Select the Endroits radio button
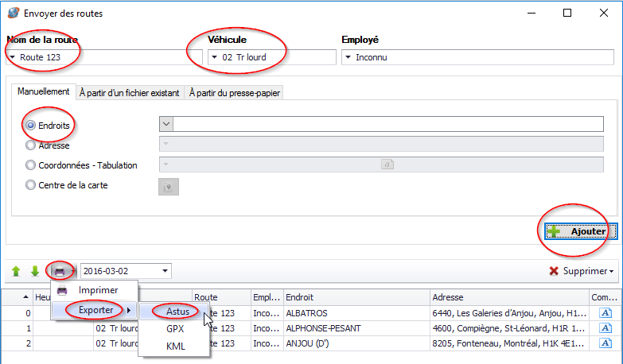The image size is (623, 364). 31,125
